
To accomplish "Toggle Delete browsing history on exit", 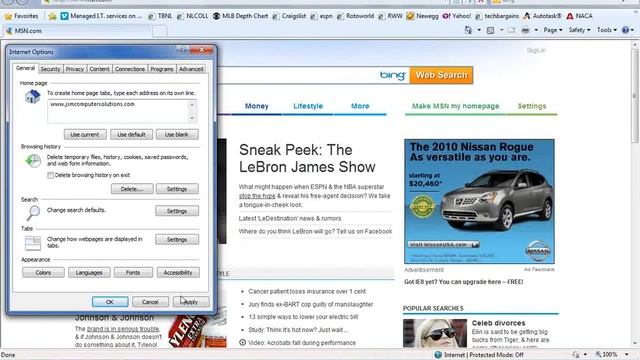I will coord(50,175).
